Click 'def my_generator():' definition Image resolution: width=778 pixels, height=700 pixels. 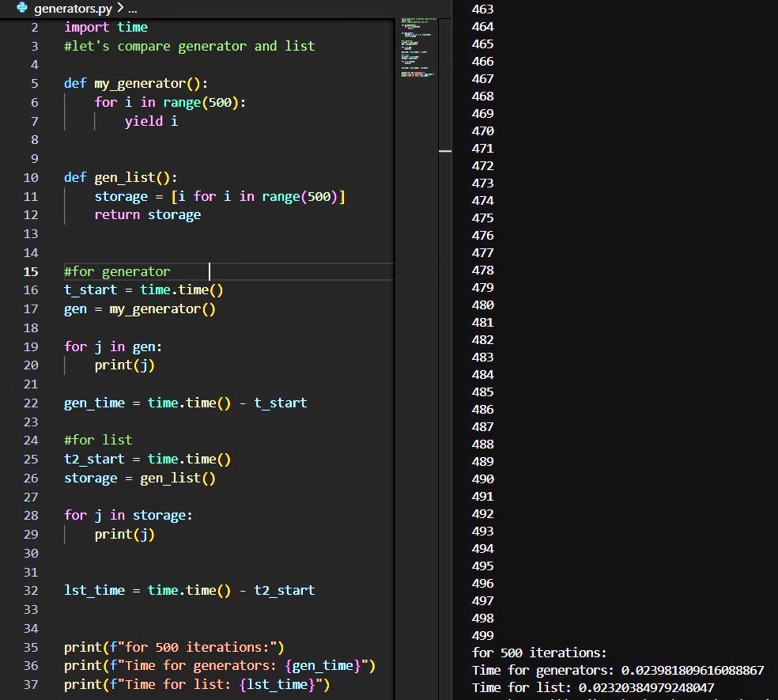click(x=136, y=83)
